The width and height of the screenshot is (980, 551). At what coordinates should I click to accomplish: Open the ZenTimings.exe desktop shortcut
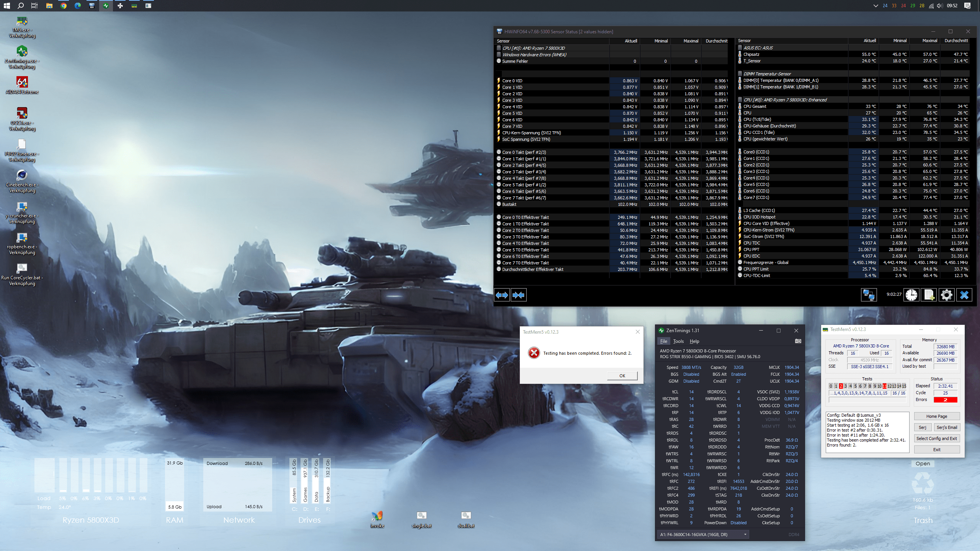coord(22,57)
